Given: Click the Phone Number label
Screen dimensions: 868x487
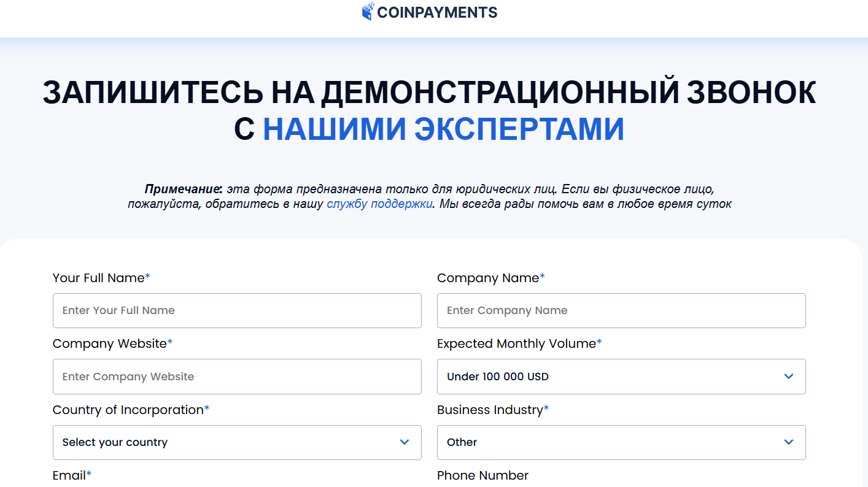Looking at the screenshot, I should pos(482,475).
